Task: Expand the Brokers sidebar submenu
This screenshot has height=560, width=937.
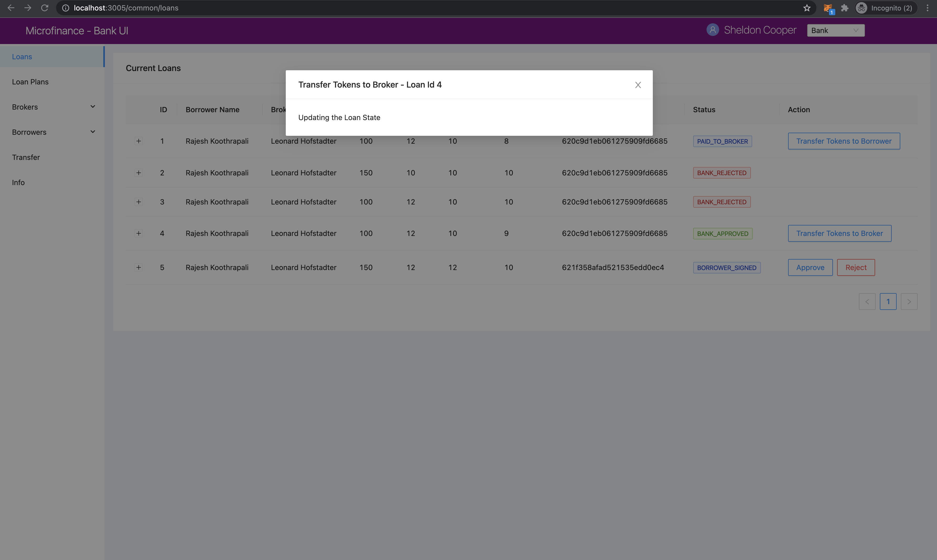Action: coord(52,107)
